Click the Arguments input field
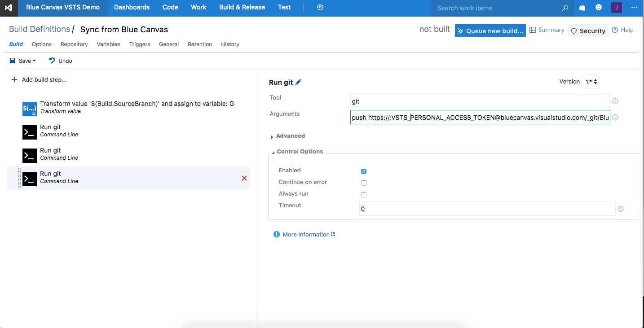 point(480,117)
